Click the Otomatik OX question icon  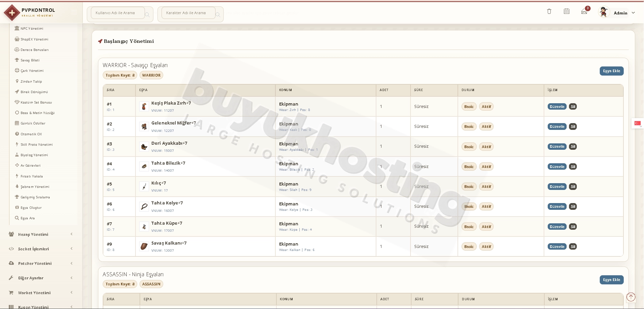click(x=17, y=134)
